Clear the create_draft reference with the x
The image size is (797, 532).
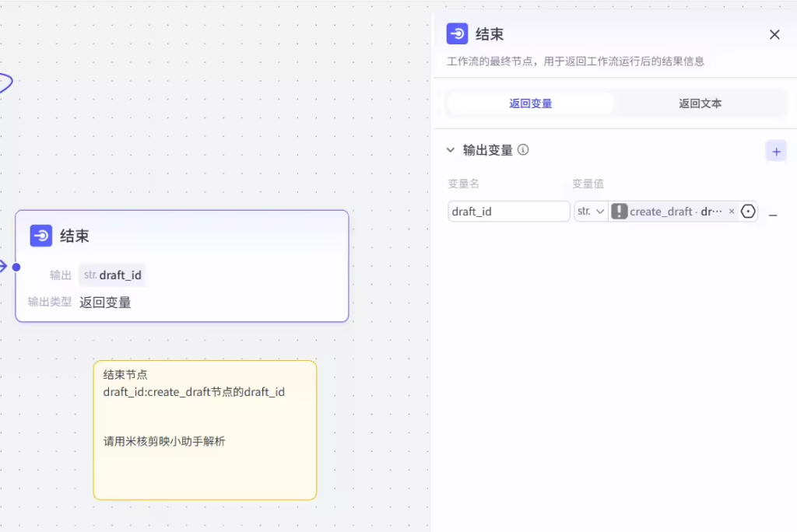click(x=732, y=212)
